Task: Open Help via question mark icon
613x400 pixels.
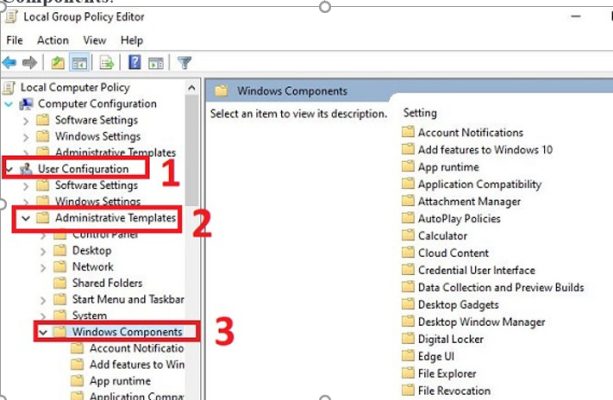Action: 134,62
